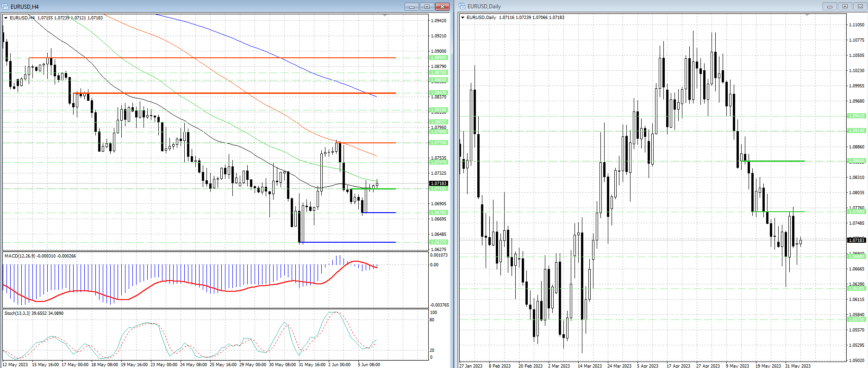Click the 1.08420 level label on H4 price axis

[439, 93]
